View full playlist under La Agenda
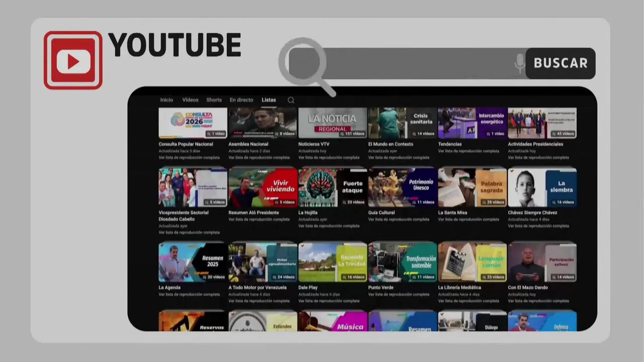Image resolution: width=644 pixels, height=362 pixels. click(x=189, y=294)
